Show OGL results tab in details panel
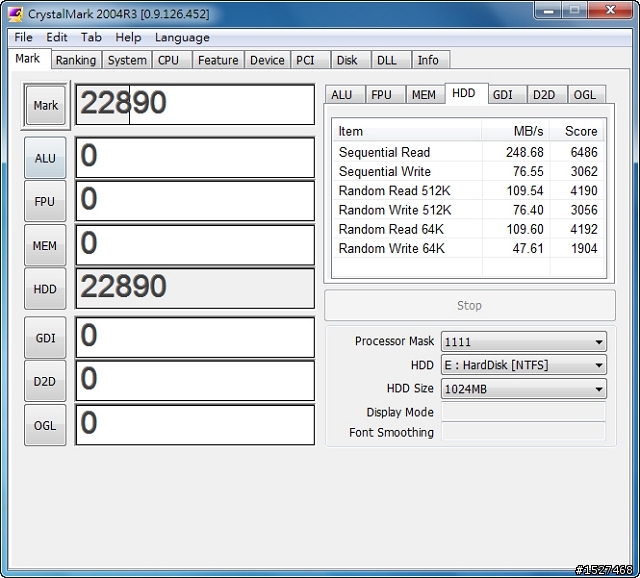 (x=587, y=95)
